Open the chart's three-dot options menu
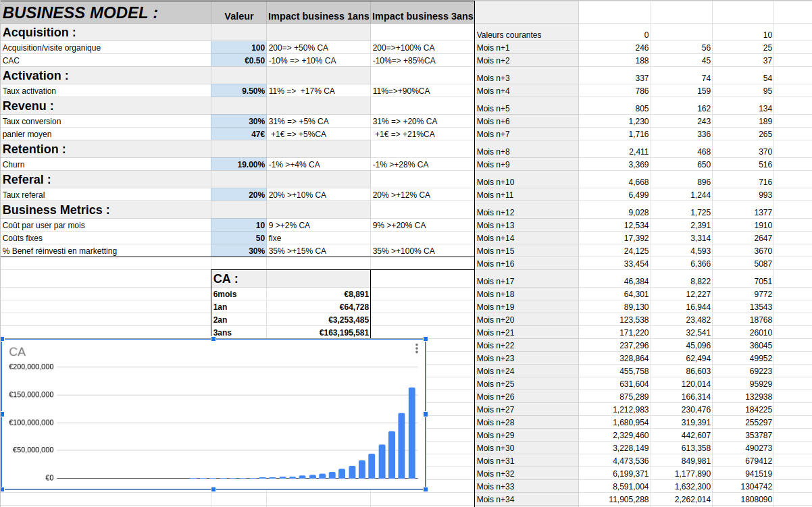Image resolution: width=812 pixels, height=507 pixels. [x=417, y=348]
